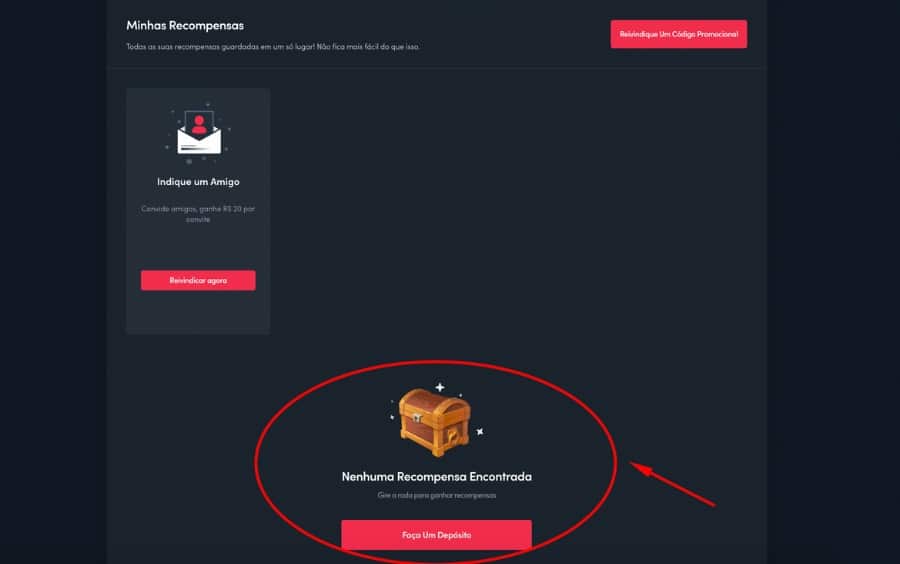The image size is (900, 564).
Task: Select the Reivindicar agora button
Action: click(x=198, y=281)
